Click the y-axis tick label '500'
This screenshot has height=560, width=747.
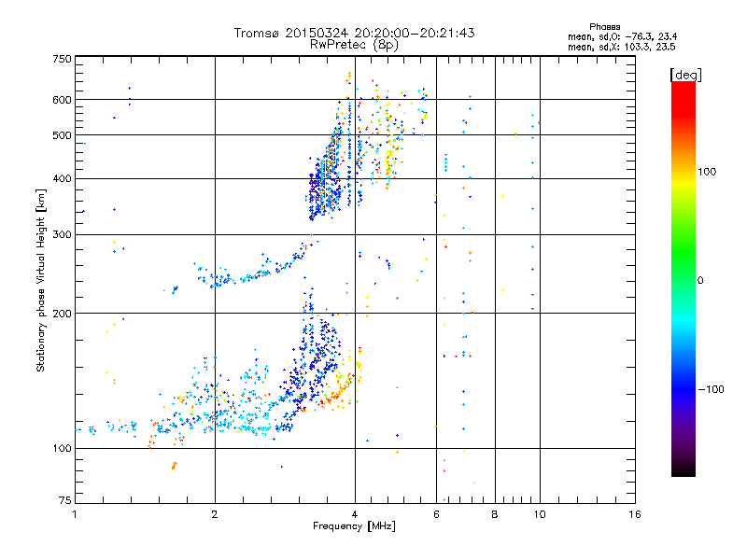(62, 135)
